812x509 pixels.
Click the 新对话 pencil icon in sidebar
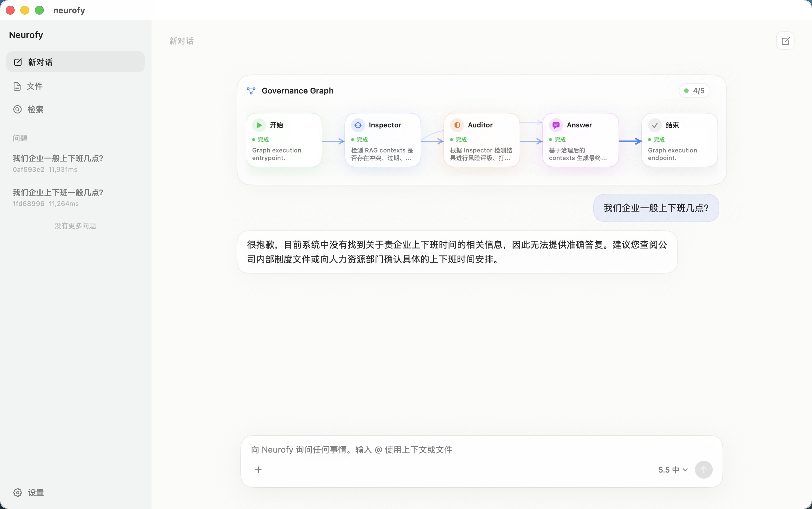coord(18,62)
